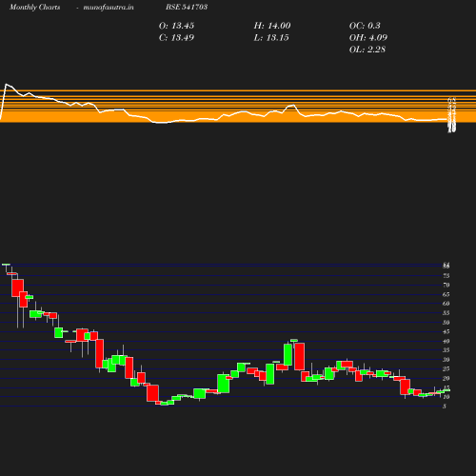Click the close price 'C: 13.49'
Image resolution: width=476 pixels, height=476 pixels.
(x=176, y=38)
